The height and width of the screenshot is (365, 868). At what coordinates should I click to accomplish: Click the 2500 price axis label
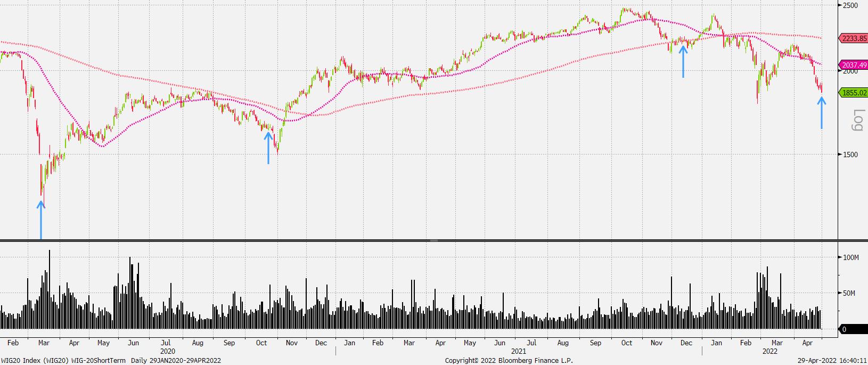(x=850, y=5)
